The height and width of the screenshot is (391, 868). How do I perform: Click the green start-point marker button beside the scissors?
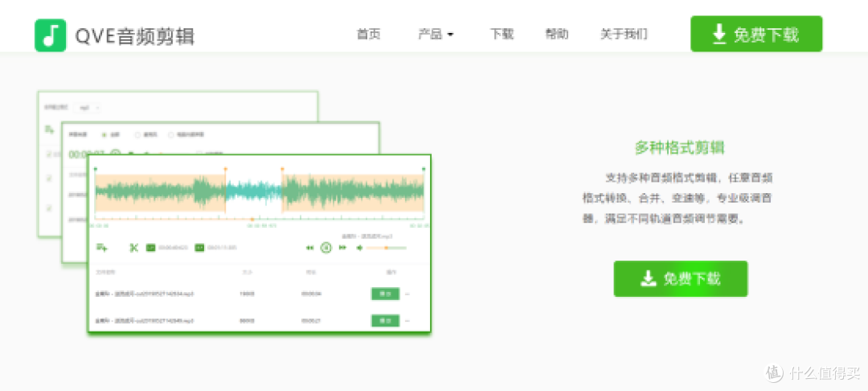pos(150,248)
